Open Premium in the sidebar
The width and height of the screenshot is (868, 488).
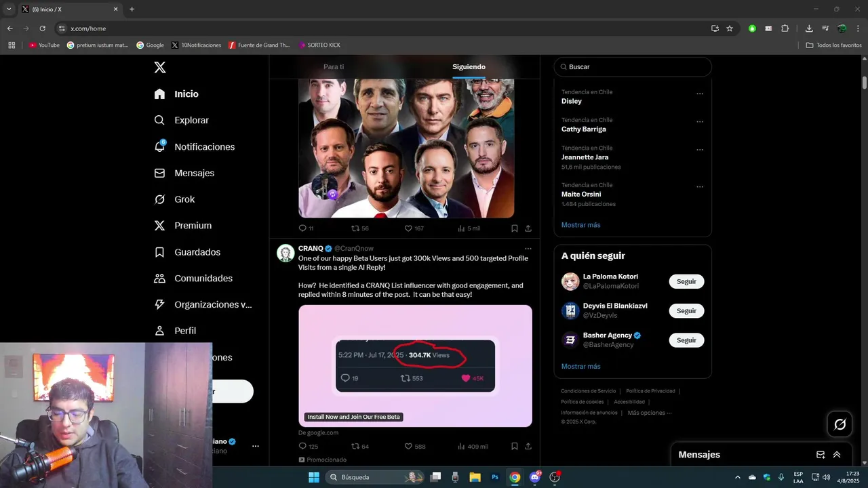point(183,226)
